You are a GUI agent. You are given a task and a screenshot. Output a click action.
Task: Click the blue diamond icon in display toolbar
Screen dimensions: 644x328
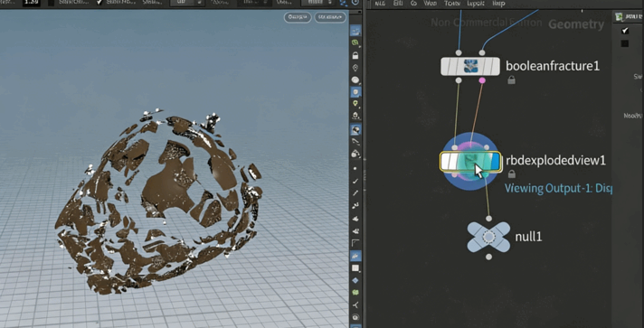coord(355,280)
